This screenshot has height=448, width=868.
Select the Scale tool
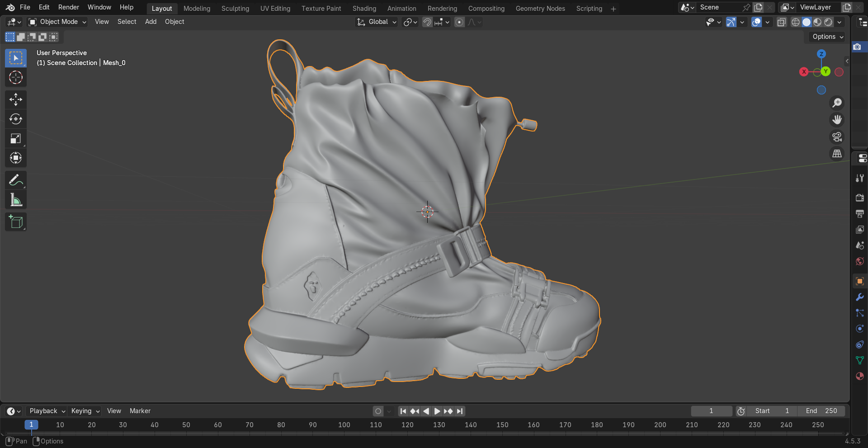(x=15, y=138)
